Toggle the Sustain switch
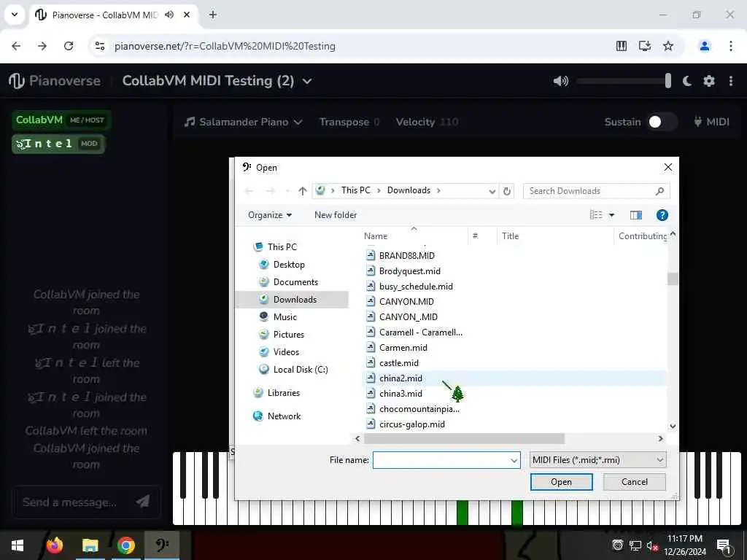 (x=662, y=122)
